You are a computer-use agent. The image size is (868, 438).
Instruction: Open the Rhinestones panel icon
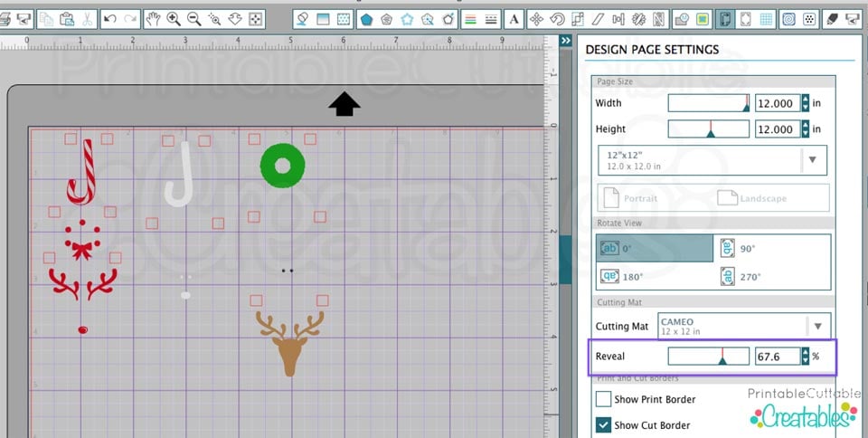(808, 19)
